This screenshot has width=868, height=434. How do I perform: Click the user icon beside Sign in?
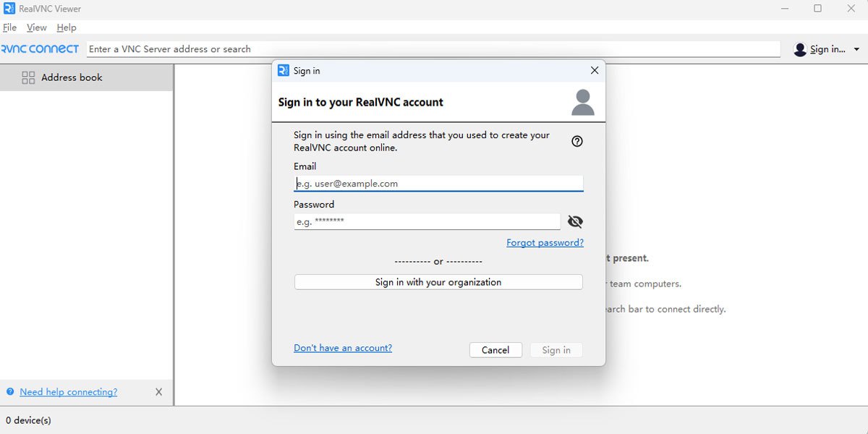point(800,49)
